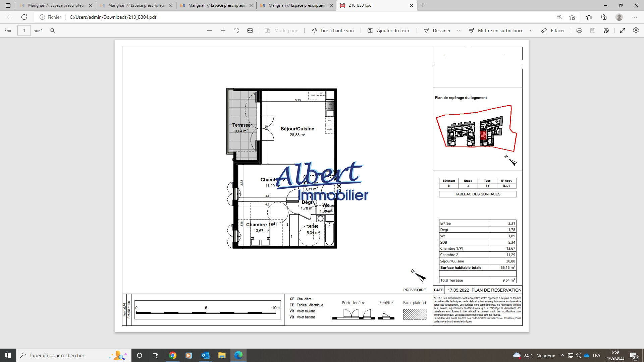This screenshot has width=644, height=362.
Task: Open browser settings and more menu
Action: tap(635, 17)
